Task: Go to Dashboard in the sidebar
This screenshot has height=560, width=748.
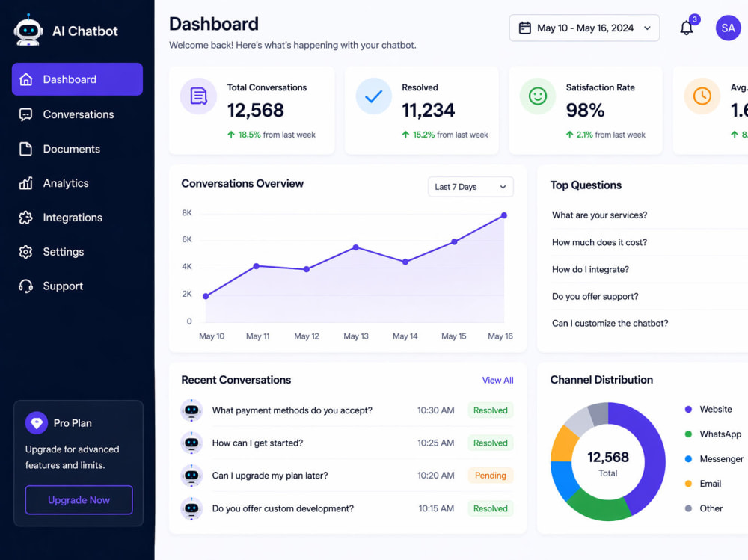Action: tap(77, 79)
